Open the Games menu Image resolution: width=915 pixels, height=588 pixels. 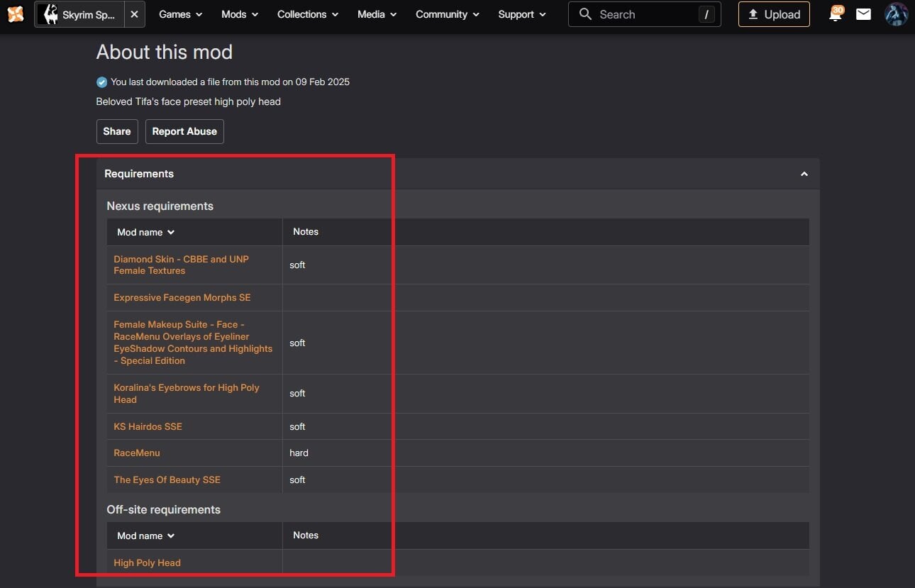point(180,14)
